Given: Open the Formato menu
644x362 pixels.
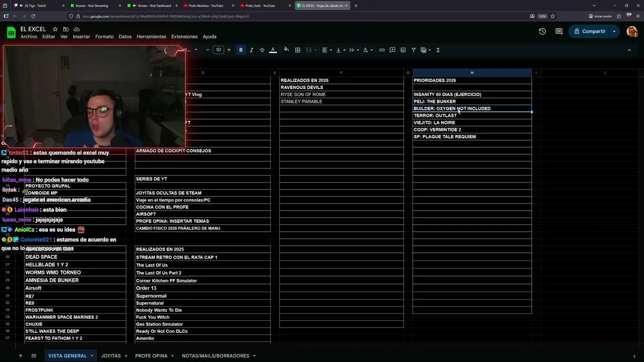Looking at the screenshot, I should point(105,37).
